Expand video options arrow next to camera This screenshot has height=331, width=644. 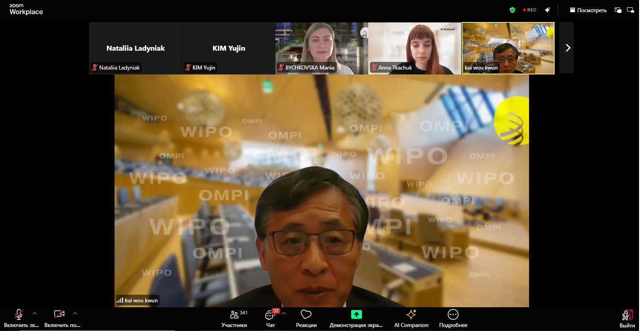[75, 313]
